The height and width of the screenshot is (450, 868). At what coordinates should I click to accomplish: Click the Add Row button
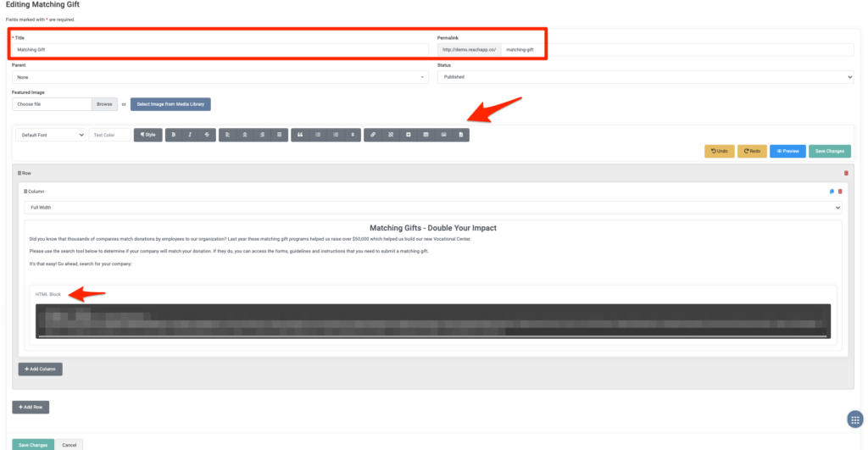coord(31,408)
